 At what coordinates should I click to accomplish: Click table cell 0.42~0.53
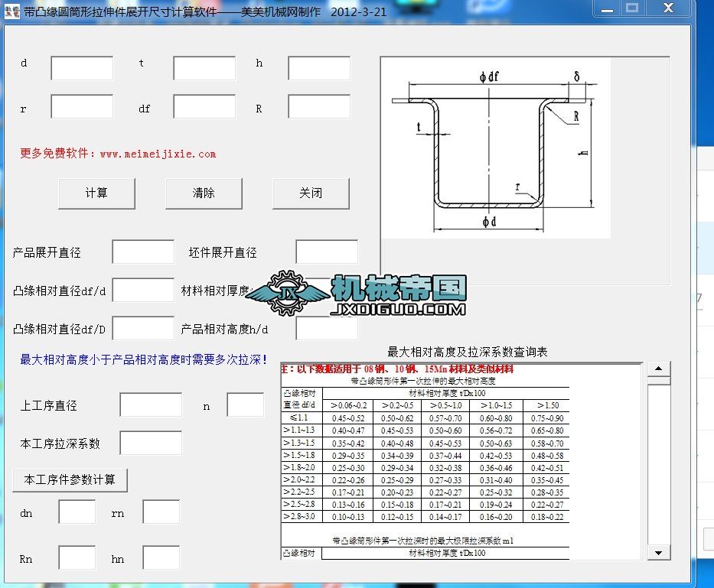pyautogui.click(x=496, y=456)
